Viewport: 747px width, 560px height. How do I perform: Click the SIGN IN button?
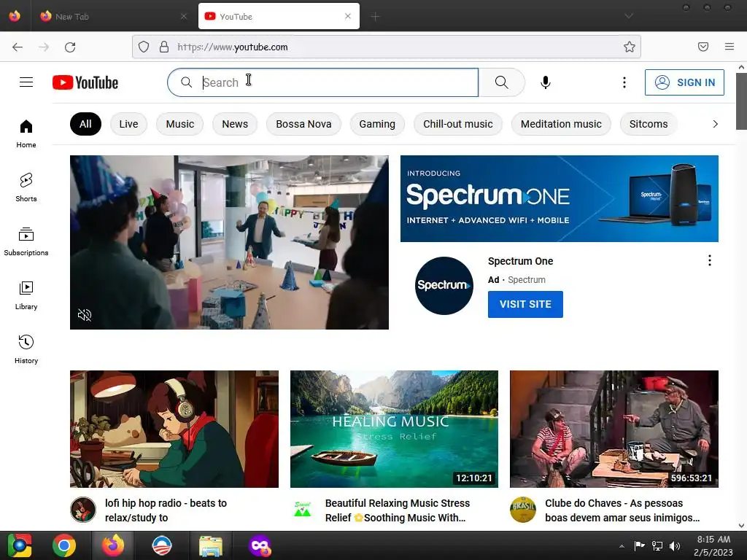coord(684,82)
